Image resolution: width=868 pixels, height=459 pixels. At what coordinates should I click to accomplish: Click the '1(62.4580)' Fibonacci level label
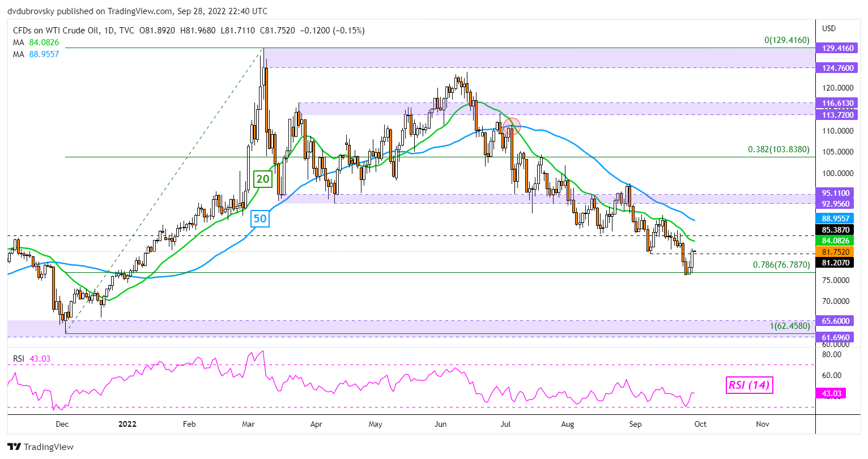pos(790,327)
